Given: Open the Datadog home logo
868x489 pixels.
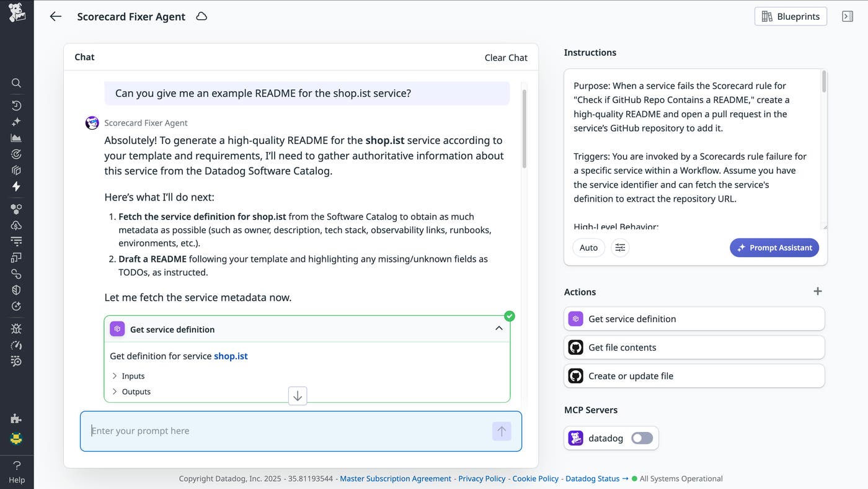Looking at the screenshot, I should 17,12.
